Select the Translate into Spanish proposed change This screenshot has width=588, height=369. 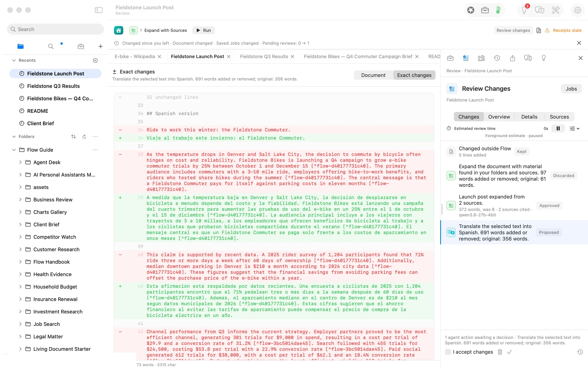pos(514,233)
